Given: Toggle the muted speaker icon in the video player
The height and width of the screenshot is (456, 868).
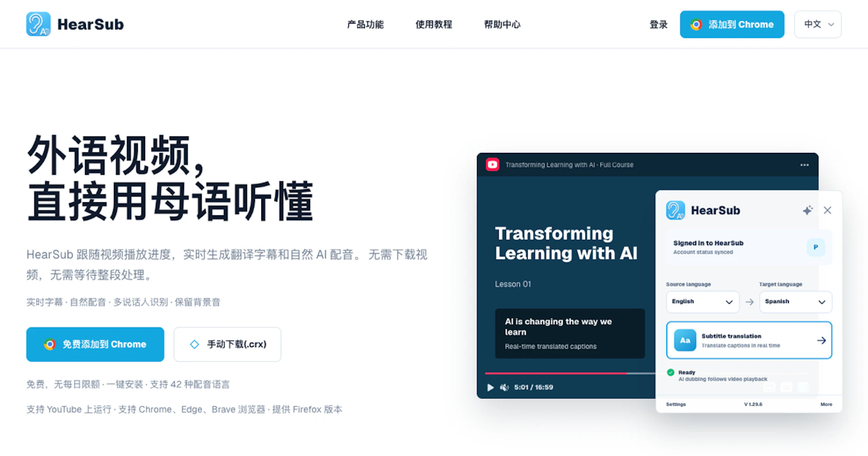Looking at the screenshot, I should [505, 387].
